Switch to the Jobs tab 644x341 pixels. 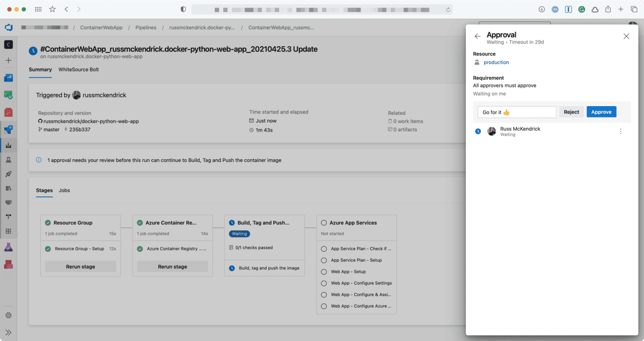click(x=64, y=190)
